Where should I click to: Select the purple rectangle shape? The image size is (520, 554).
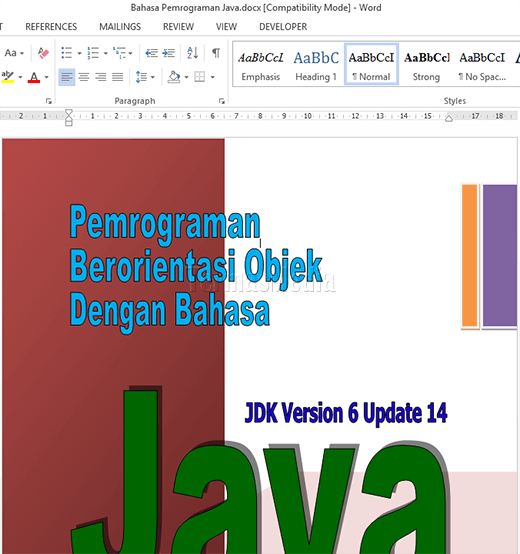click(500, 255)
